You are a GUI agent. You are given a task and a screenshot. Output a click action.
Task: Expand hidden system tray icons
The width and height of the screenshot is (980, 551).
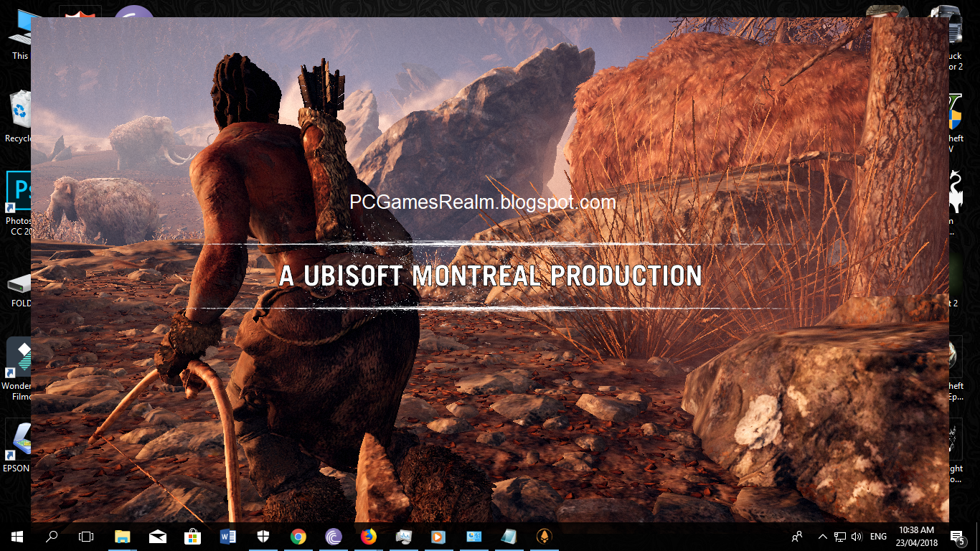click(823, 536)
